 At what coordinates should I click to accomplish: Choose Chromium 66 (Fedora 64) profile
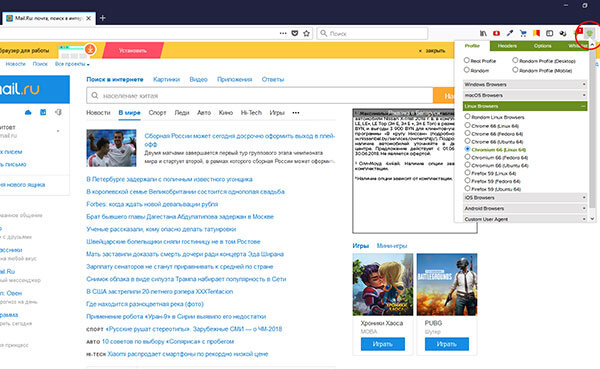467,157
